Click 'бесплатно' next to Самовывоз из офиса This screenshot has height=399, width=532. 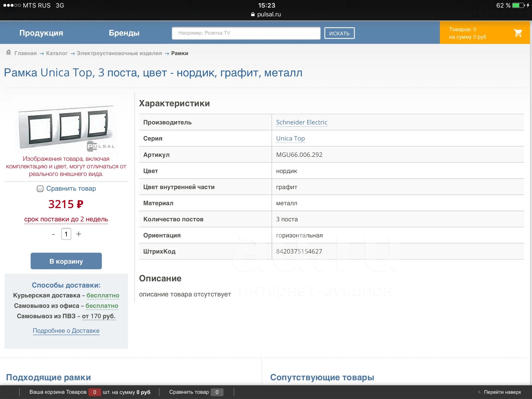(102, 306)
